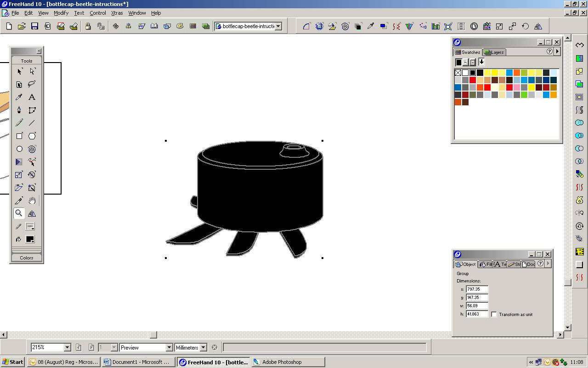This screenshot has width=588, height=368.
Task: Switch to the Layers tab in the Swatches panel
Action: (494, 52)
